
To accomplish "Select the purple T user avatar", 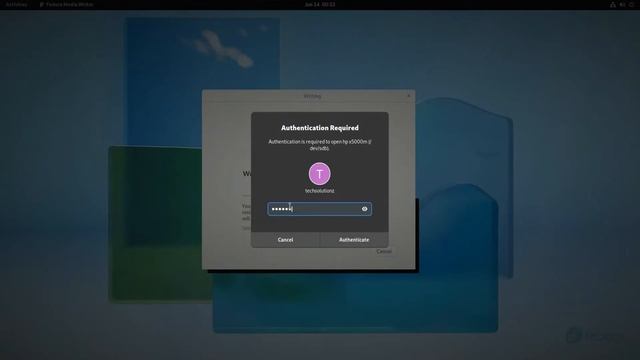I will tap(320, 174).
